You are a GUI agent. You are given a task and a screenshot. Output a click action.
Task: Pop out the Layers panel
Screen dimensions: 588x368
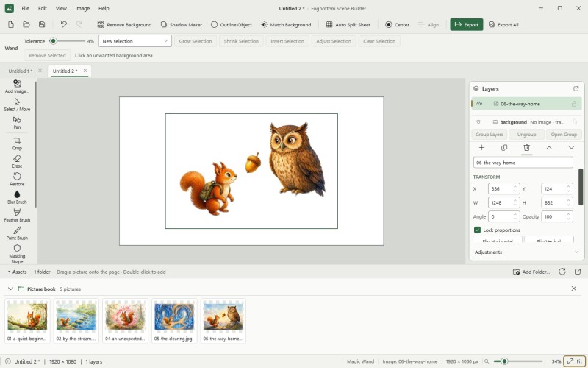tap(576, 88)
